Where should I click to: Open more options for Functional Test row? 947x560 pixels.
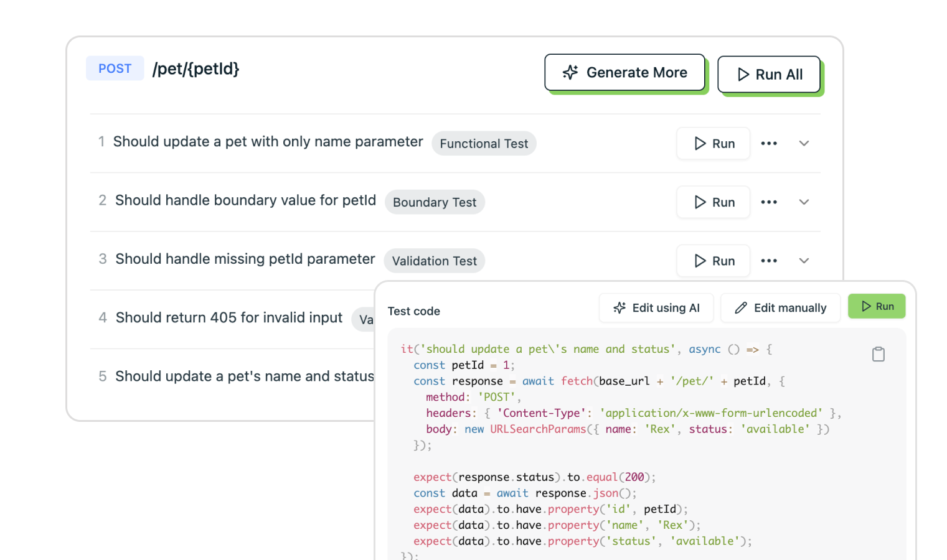tap(769, 144)
